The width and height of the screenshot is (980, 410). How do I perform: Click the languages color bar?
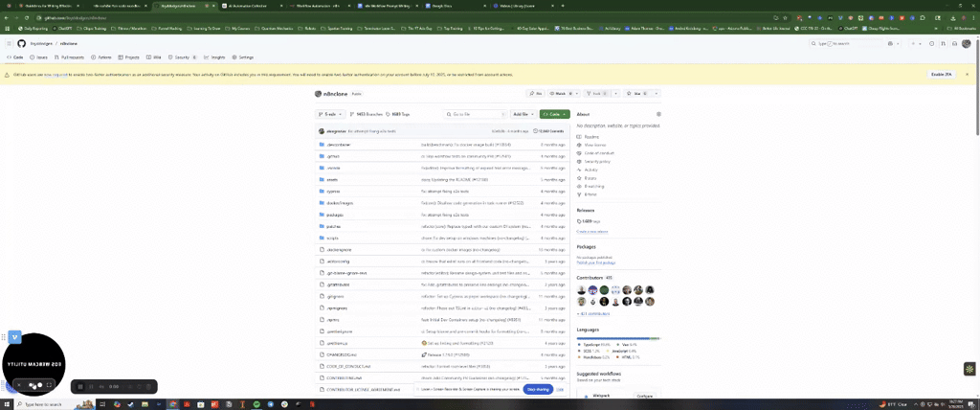618,339
